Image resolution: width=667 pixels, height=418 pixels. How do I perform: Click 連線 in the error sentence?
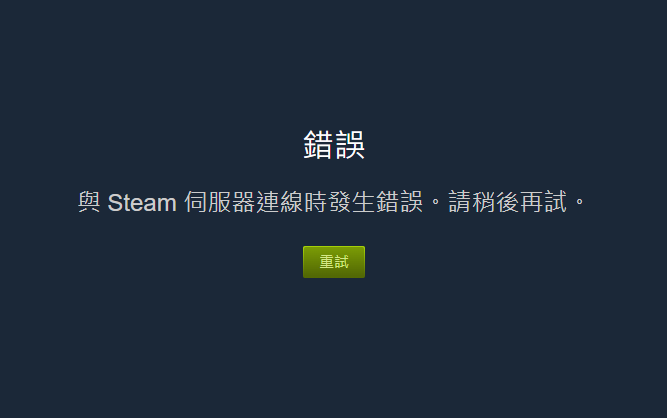(280, 202)
